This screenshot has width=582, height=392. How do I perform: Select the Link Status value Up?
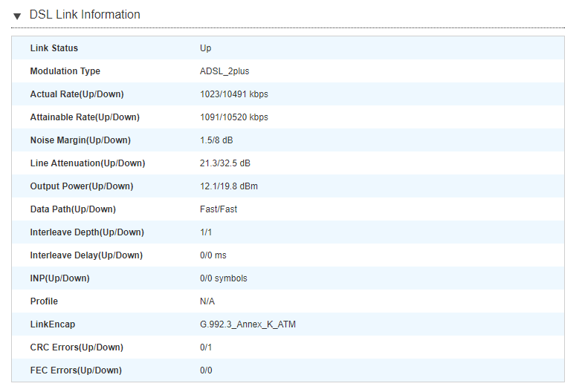[205, 48]
